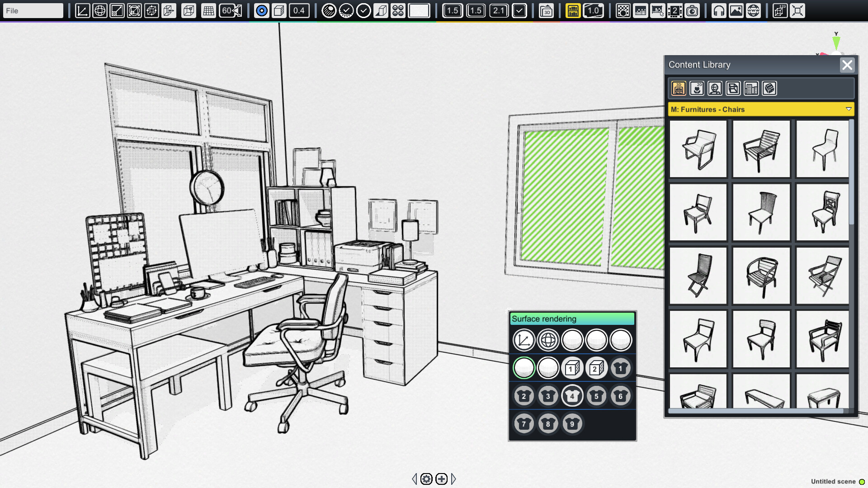868x488 pixels.
Task: Open the File menu
Action: click(33, 10)
